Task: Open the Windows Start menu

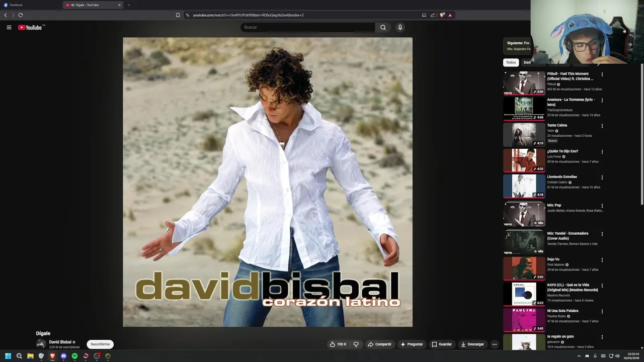Action: point(8,356)
